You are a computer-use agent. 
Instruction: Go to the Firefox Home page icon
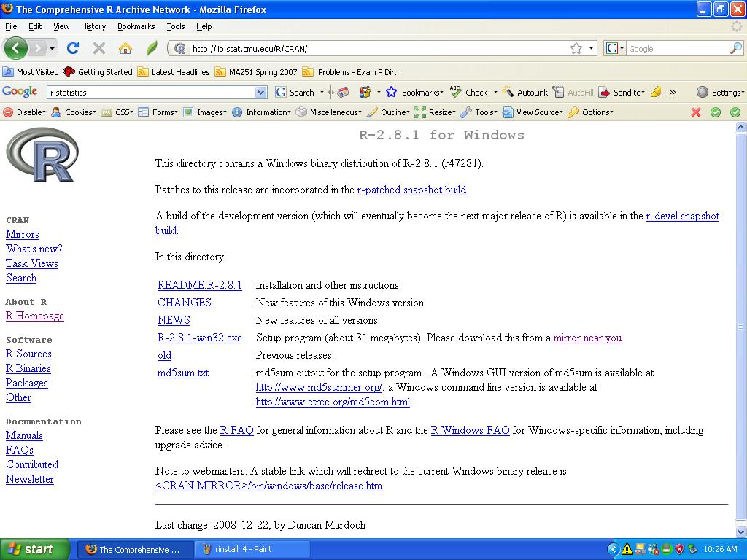click(125, 48)
